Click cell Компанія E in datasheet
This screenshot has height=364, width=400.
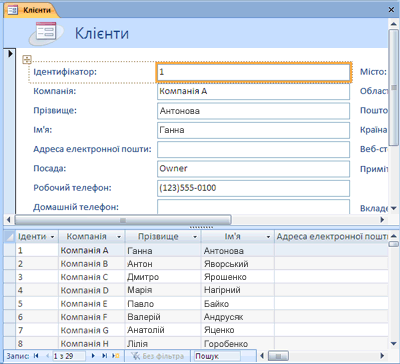pyautogui.click(x=91, y=304)
